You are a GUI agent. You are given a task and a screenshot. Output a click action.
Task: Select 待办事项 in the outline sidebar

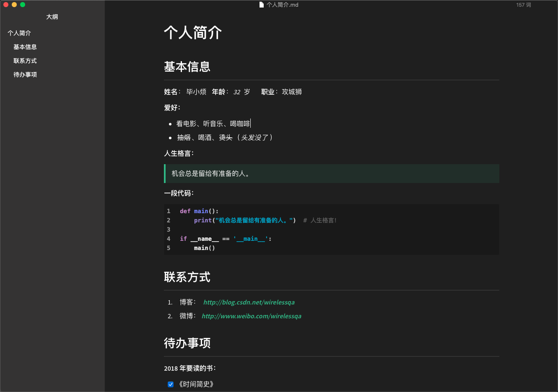click(x=25, y=74)
